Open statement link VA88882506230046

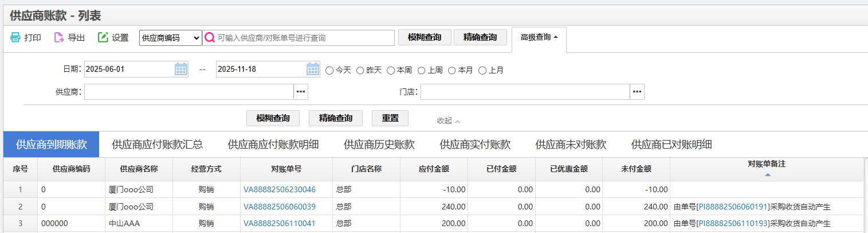click(x=280, y=189)
